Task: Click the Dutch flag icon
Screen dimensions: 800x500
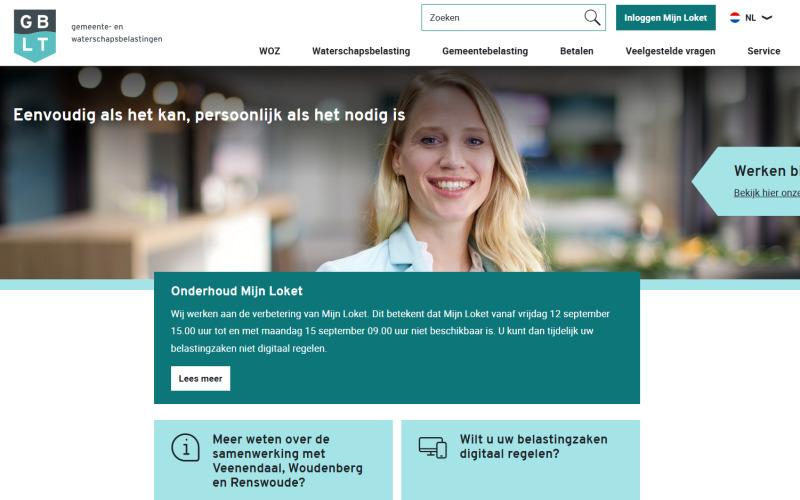Action: (735, 18)
